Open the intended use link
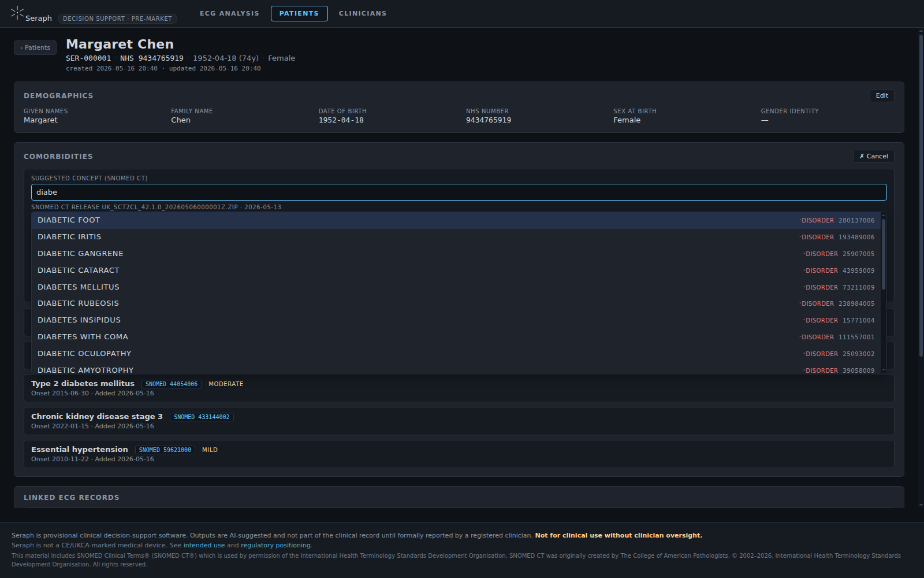Image resolution: width=924 pixels, height=578 pixels. 204,545
